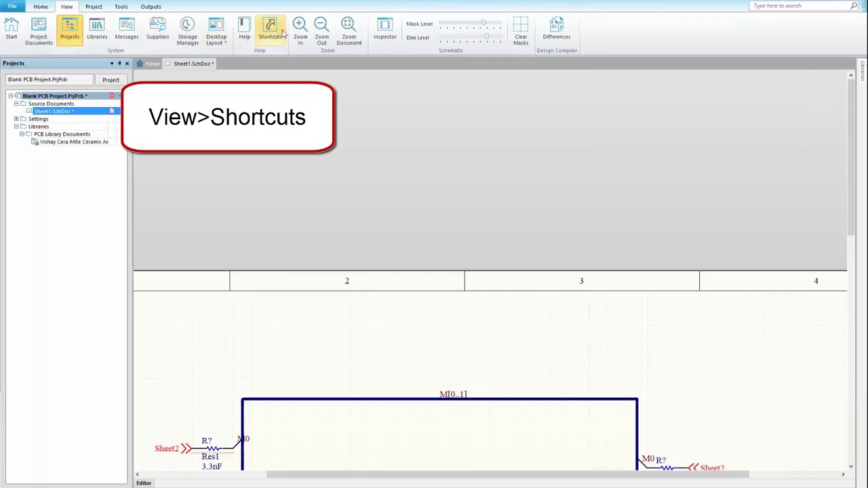Select the Sheet1.SchDoc document tab
Viewport: 868px width, 488px height.
tap(192, 63)
